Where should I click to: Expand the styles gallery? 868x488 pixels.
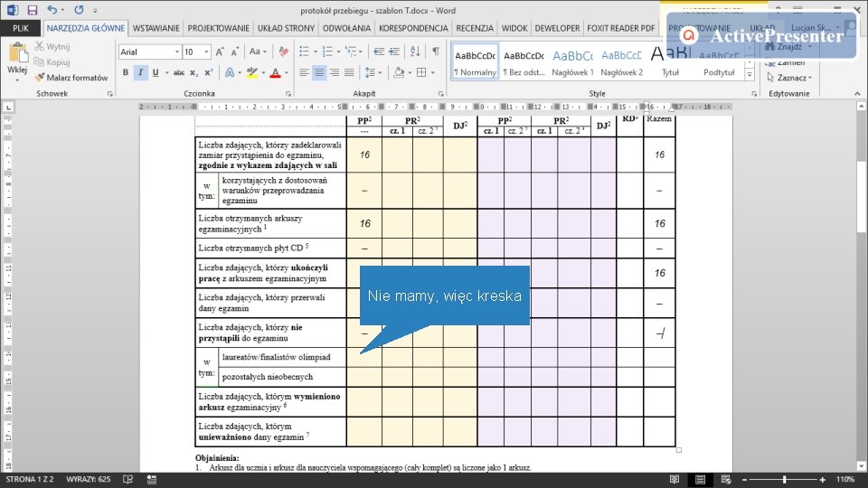click(x=750, y=76)
